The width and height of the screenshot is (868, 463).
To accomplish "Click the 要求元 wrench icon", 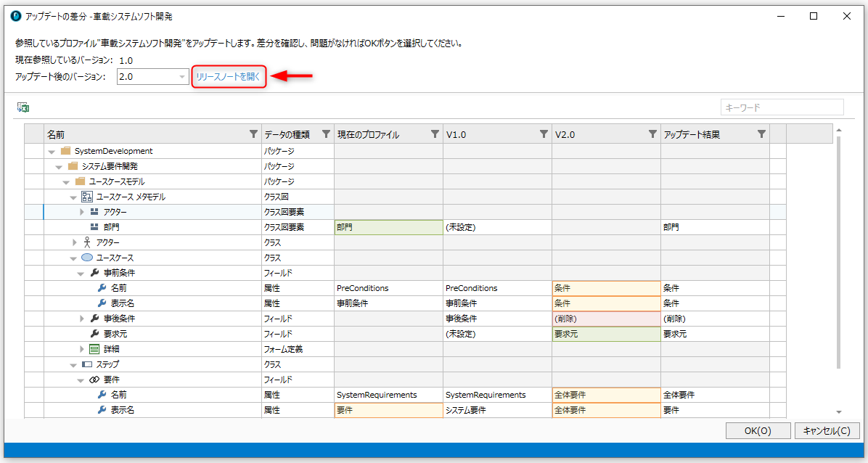I will click(x=94, y=334).
